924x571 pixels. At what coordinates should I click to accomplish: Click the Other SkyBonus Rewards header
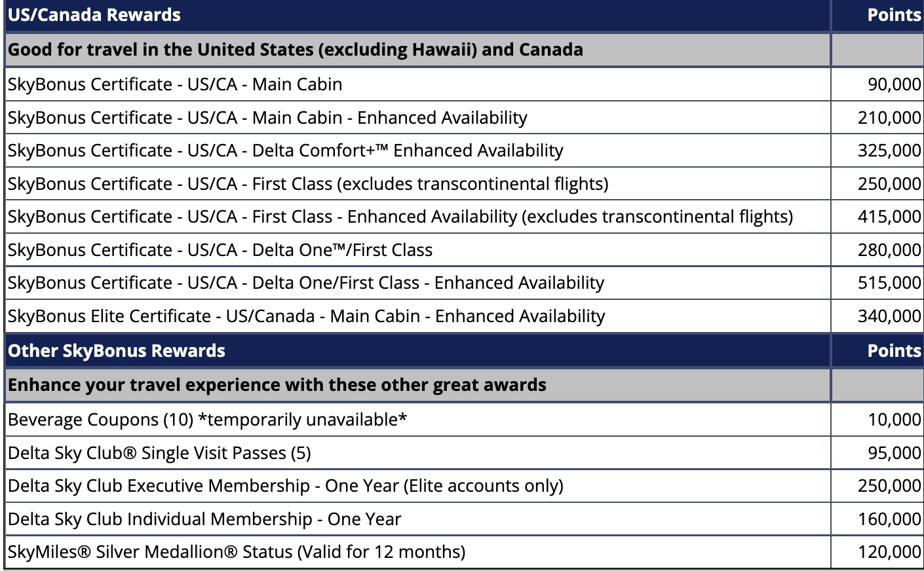117,351
